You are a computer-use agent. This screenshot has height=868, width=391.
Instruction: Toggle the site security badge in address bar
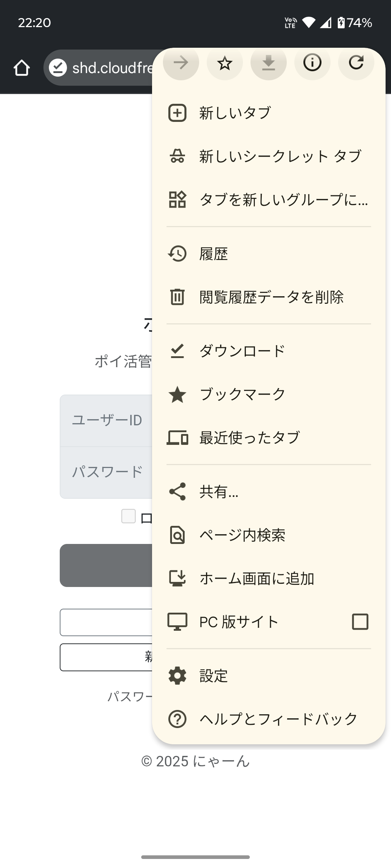[58, 67]
